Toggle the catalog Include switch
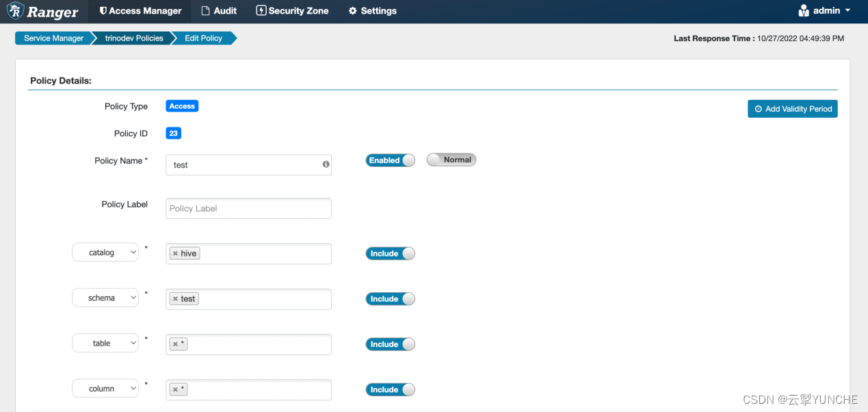868x412 pixels. [x=391, y=253]
